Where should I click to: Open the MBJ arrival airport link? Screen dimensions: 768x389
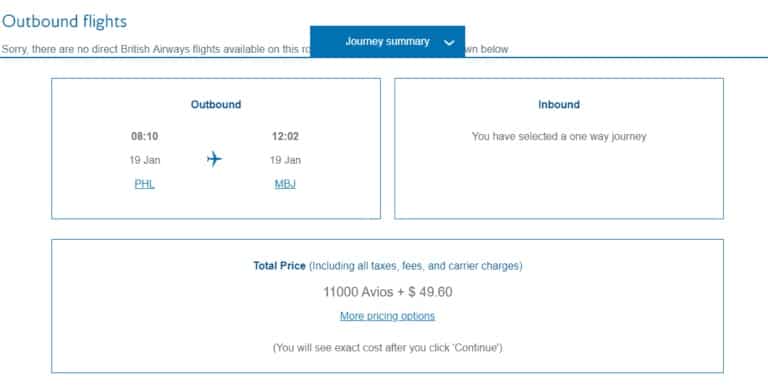(x=285, y=184)
